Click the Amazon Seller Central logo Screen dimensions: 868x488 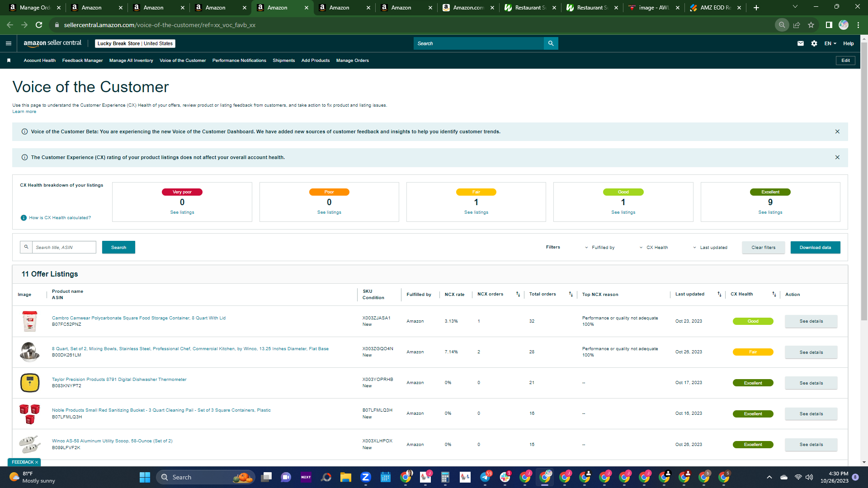[x=52, y=43]
